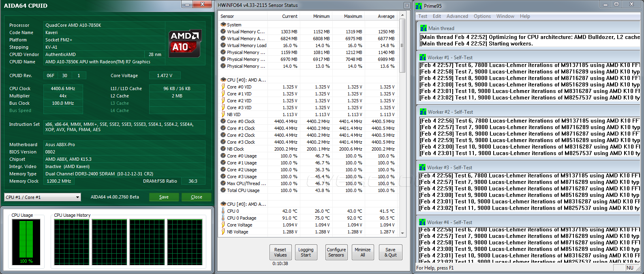Click the Main thread window icon
This screenshot has height=274, width=644.
pos(424,28)
